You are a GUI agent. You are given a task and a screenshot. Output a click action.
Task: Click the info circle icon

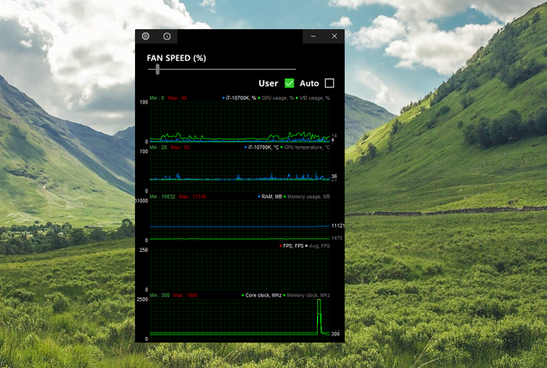click(x=167, y=36)
